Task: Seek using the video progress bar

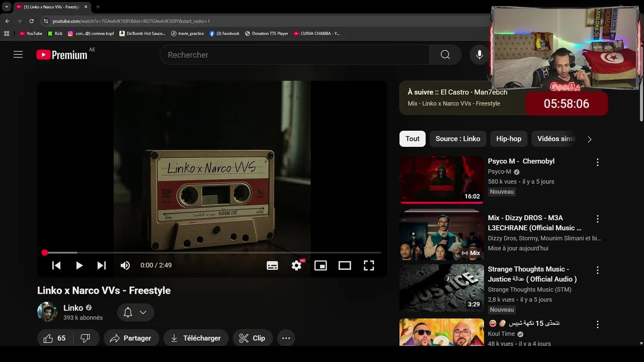Action: coord(211,252)
